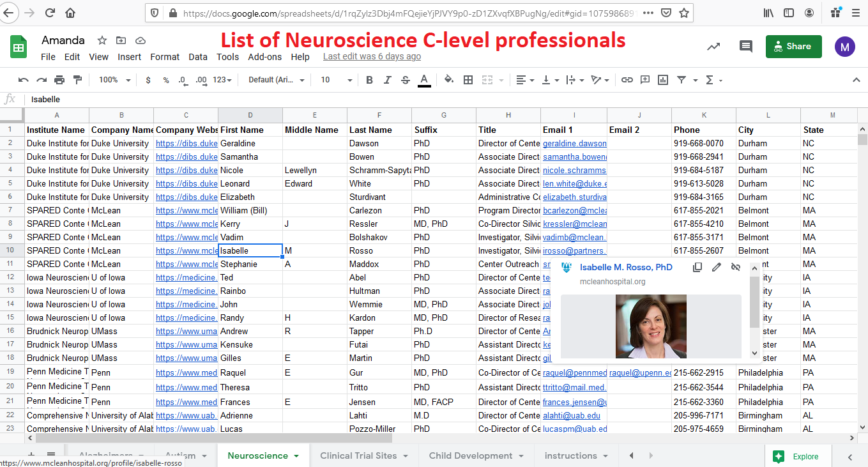
Task: Click the redo icon in toolbar
Action: click(x=42, y=80)
